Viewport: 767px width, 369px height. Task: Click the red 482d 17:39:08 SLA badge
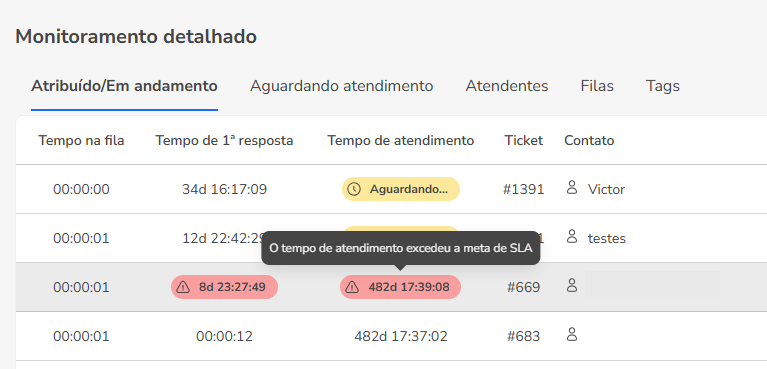pyautogui.click(x=400, y=287)
